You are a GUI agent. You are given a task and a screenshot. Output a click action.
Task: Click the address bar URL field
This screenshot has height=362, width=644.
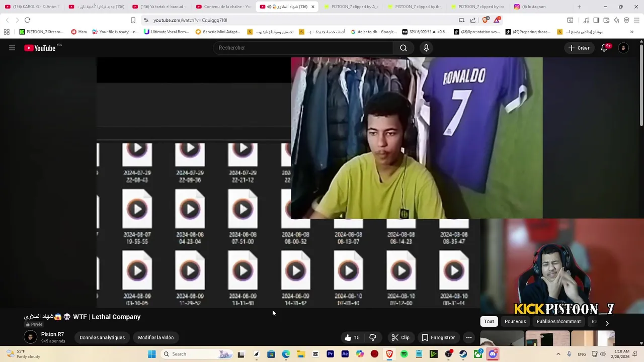click(302, 20)
